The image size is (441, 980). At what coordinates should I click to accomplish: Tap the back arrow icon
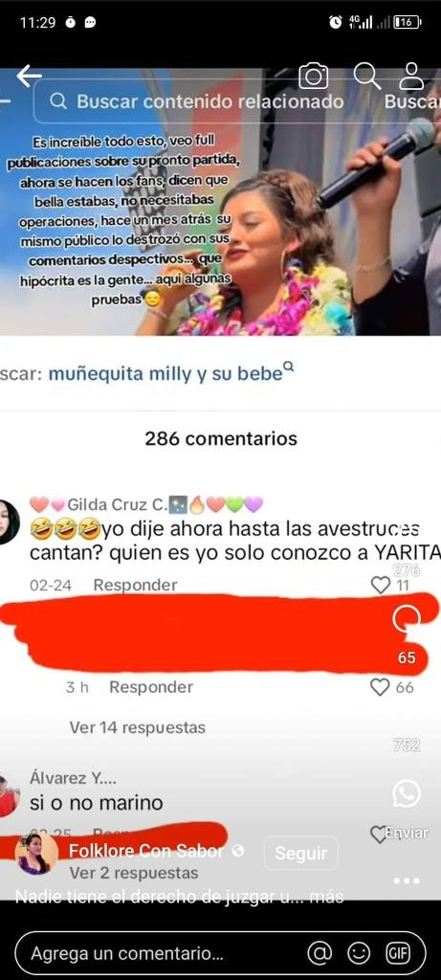pyautogui.click(x=29, y=77)
